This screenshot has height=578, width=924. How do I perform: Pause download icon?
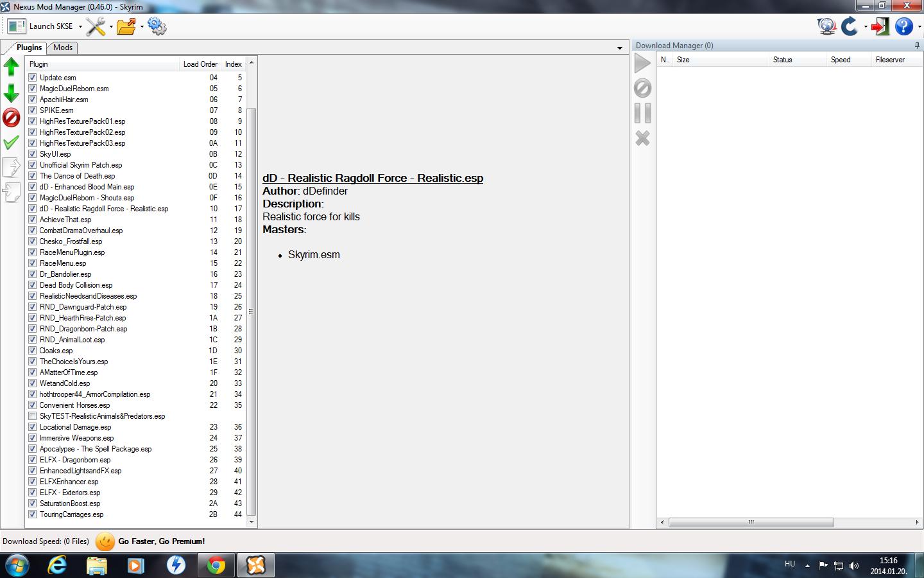click(642, 113)
